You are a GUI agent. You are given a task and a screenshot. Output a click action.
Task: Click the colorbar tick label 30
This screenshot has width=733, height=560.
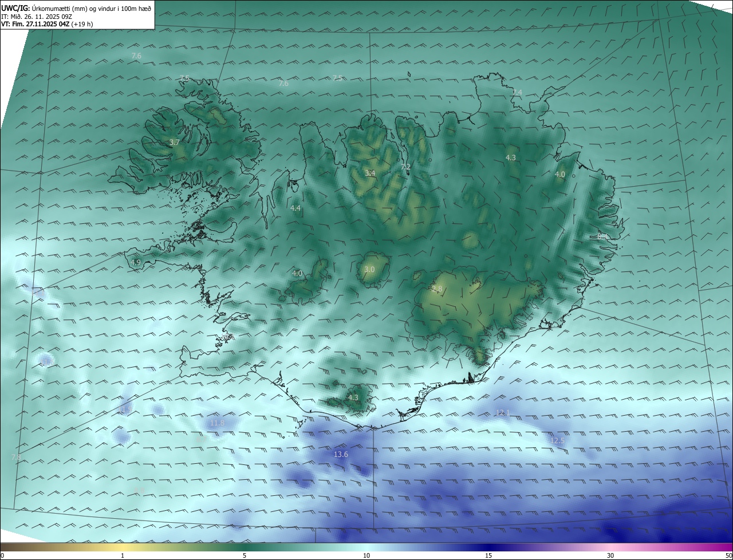[x=610, y=556]
